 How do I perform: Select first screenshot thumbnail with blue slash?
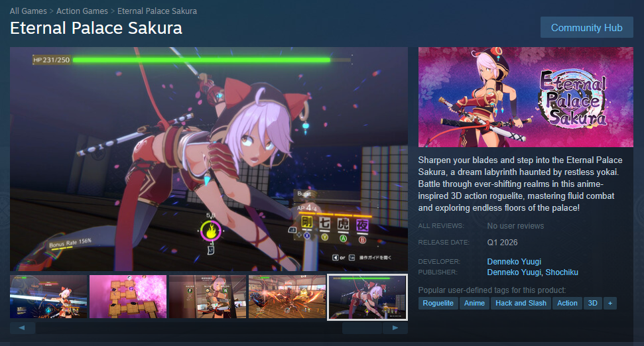point(48,297)
